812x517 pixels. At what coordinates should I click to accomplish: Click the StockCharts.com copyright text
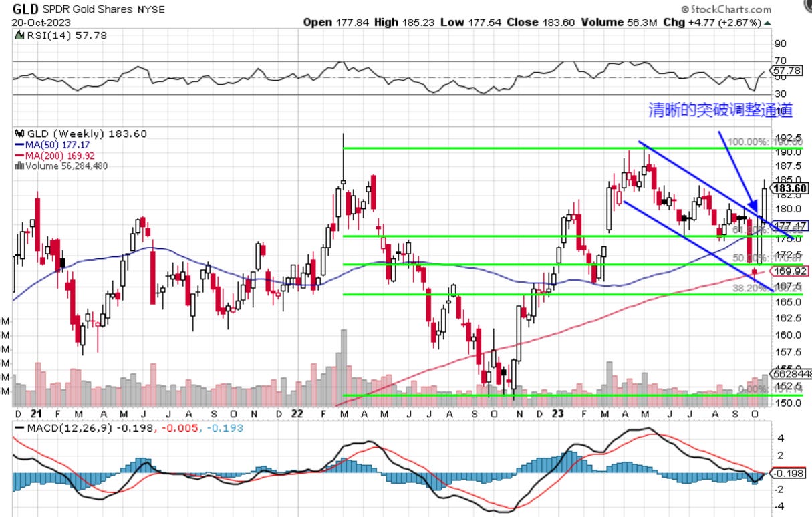pos(726,9)
